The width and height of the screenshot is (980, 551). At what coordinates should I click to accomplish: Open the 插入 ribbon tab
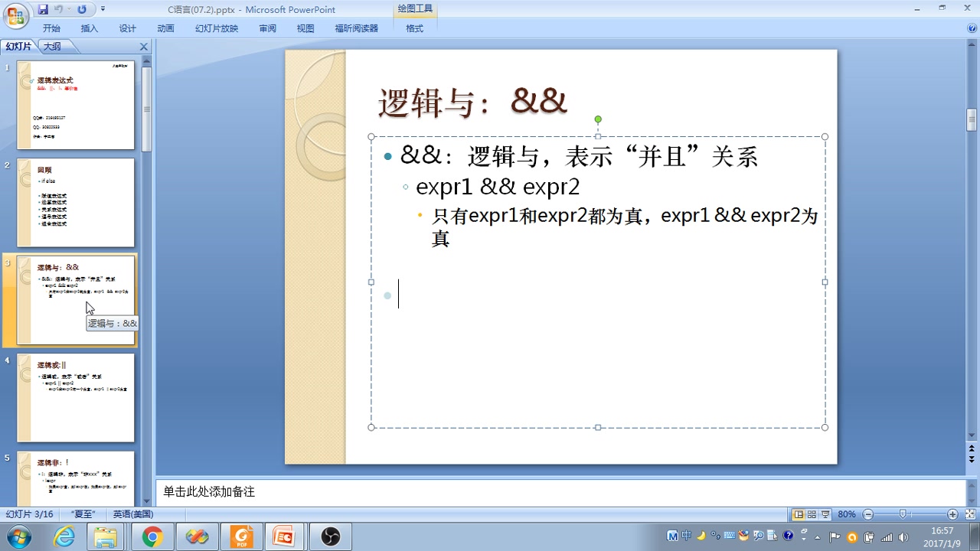(x=90, y=28)
